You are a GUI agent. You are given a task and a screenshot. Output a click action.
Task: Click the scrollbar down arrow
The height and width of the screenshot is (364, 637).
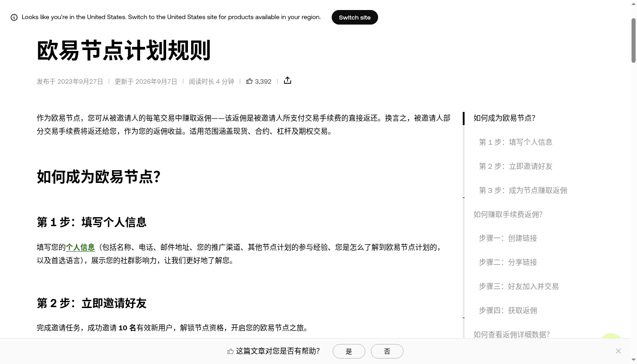tap(633, 360)
